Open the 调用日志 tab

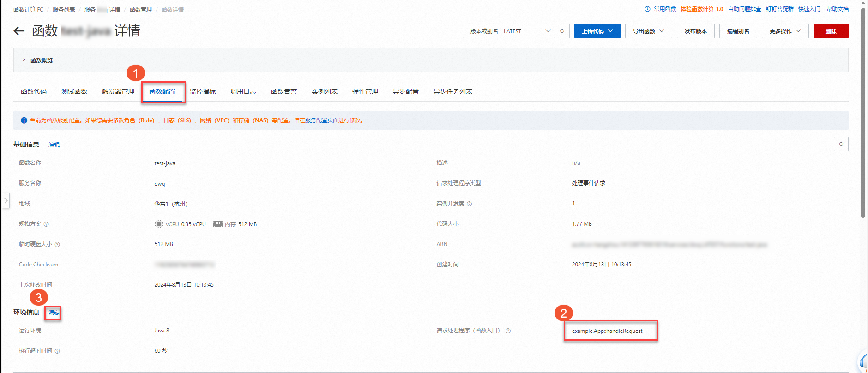pos(243,91)
